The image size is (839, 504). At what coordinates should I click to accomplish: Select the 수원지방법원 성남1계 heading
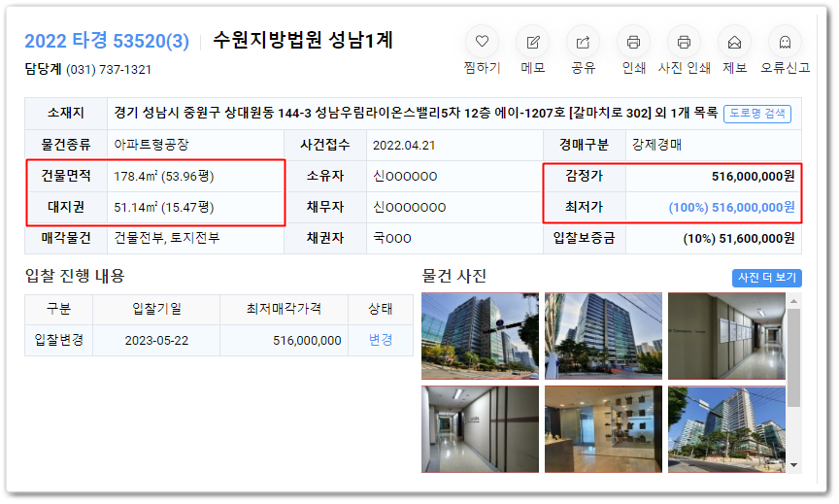[303, 40]
